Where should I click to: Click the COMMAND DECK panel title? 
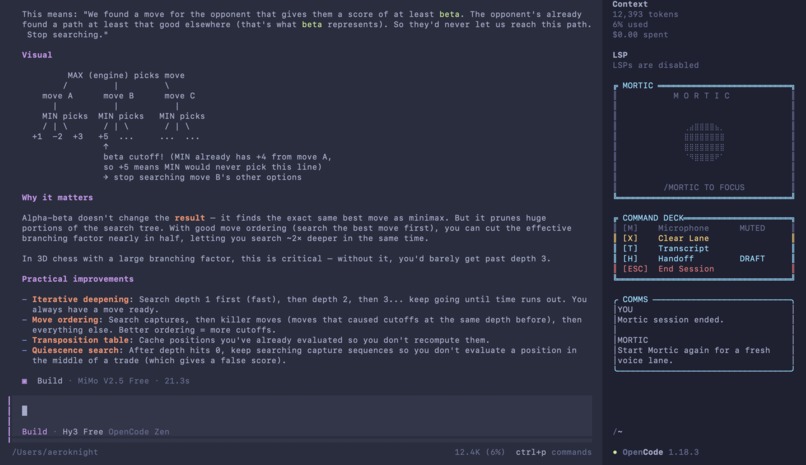[x=653, y=218]
